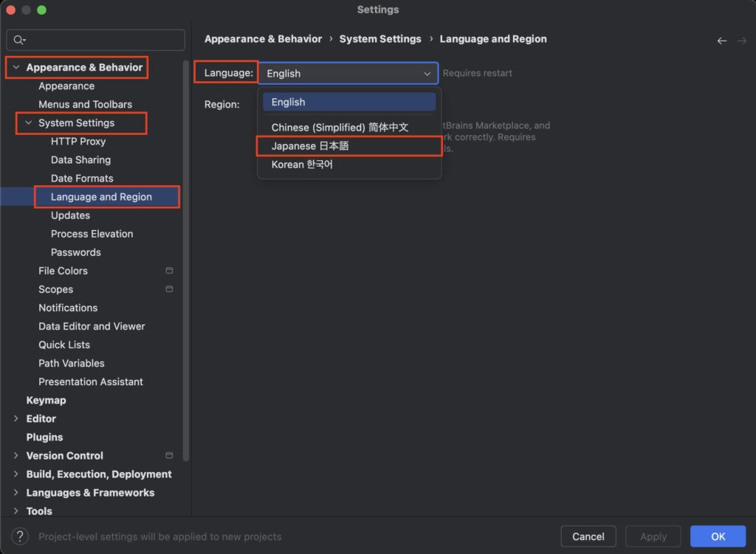756x554 pixels.
Task: Open the help question mark icon
Action: (x=20, y=536)
